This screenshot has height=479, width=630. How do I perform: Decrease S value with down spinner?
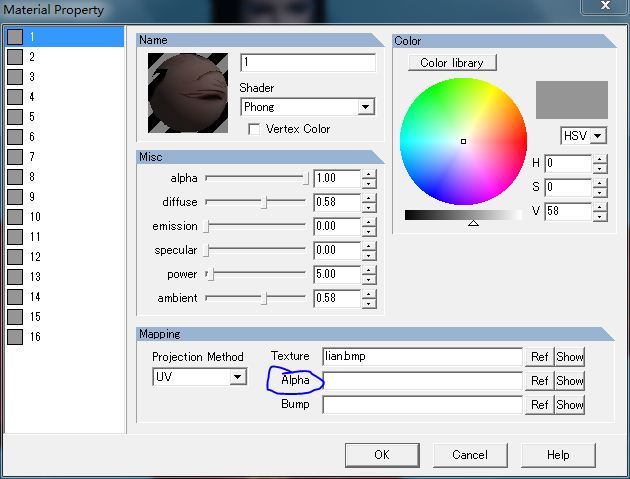click(599, 192)
